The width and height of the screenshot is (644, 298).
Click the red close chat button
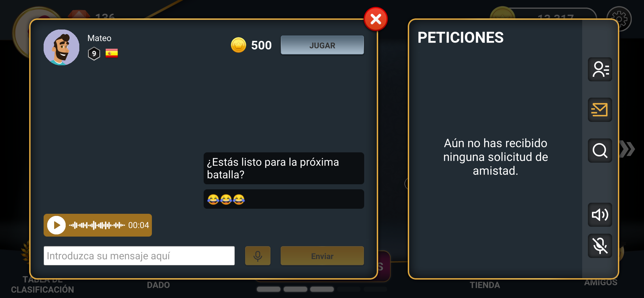(375, 19)
